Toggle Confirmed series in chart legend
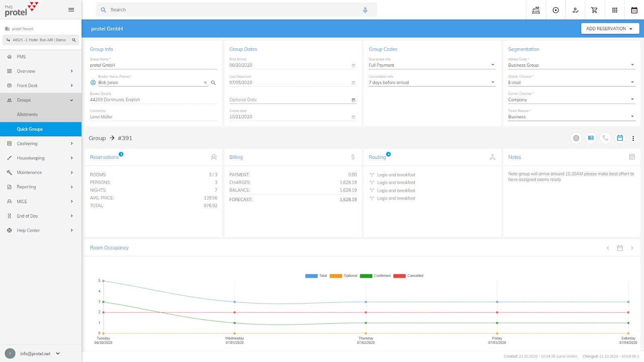This screenshot has width=644, height=362. coord(375,276)
